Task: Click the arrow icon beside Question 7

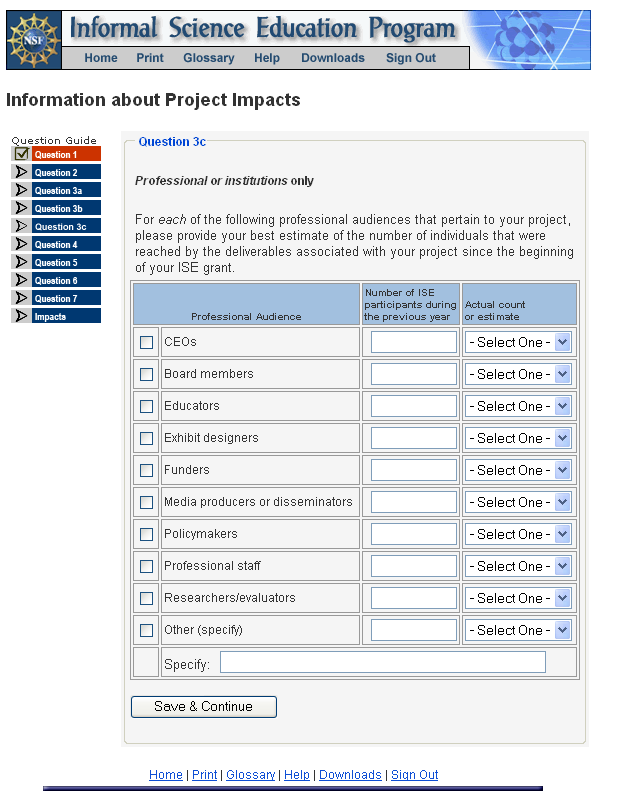Action: pyautogui.click(x=21, y=298)
